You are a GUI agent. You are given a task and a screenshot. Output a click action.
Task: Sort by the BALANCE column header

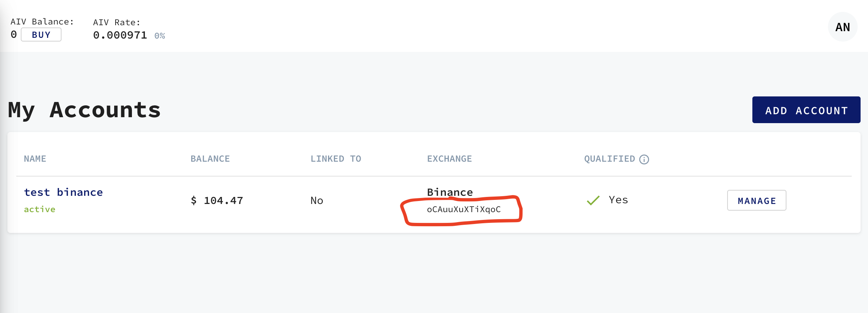click(210, 159)
